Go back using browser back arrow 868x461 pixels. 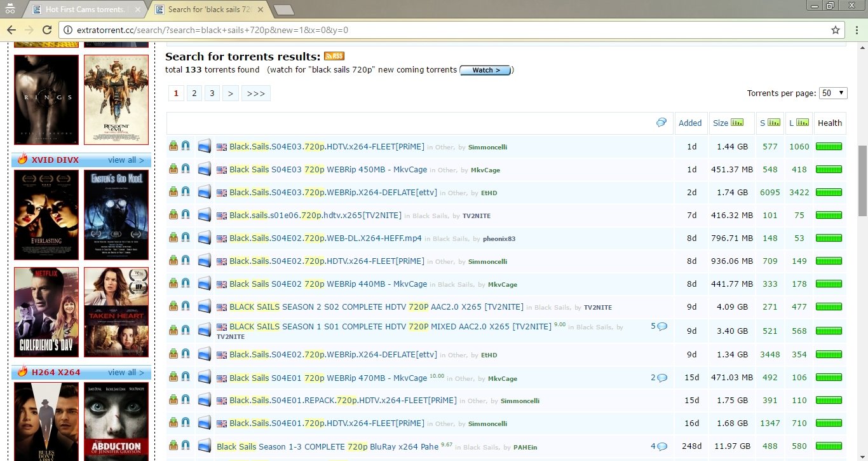tap(11, 30)
